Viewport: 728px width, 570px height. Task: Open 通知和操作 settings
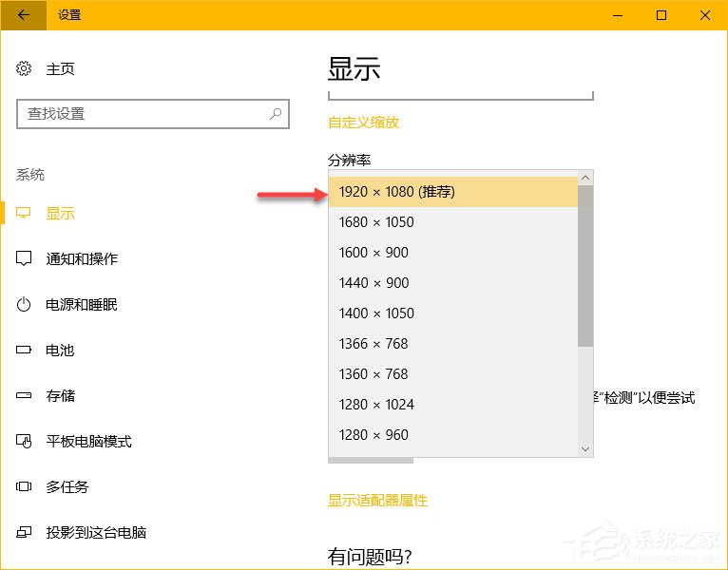click(82, 259)
